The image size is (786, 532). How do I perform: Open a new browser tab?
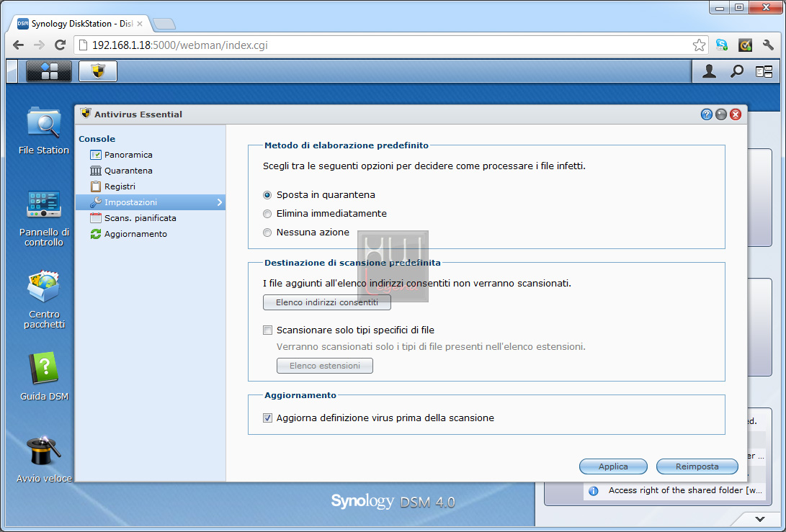click(164, 24)
